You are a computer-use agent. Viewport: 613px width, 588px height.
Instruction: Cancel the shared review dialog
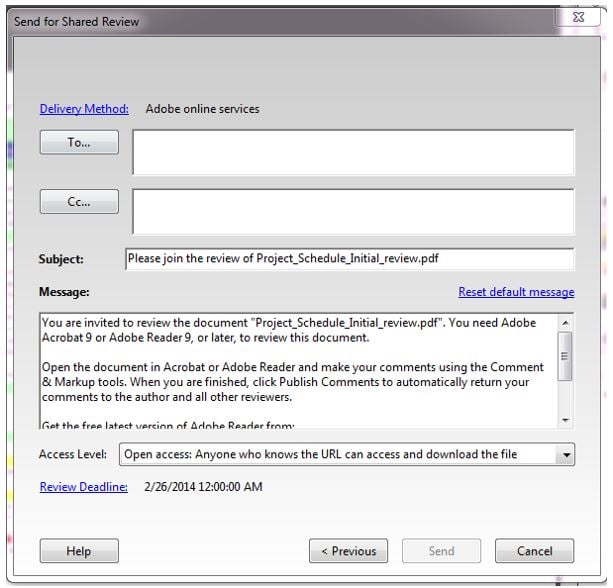click(535, 551)
